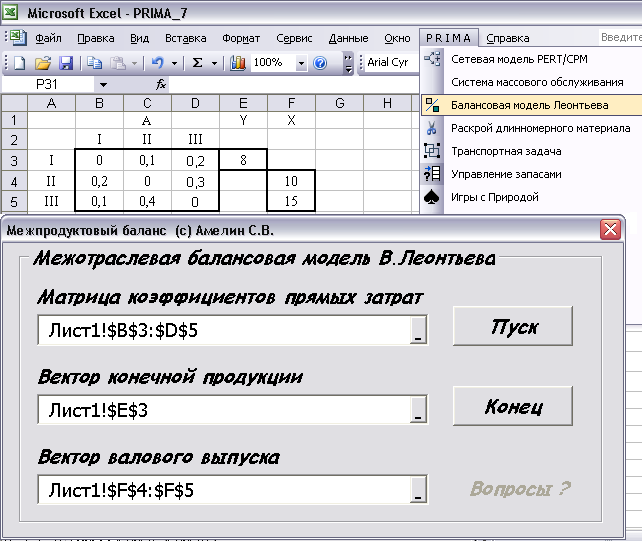
Task: Open the Окно menu
Action: [397, 38]
